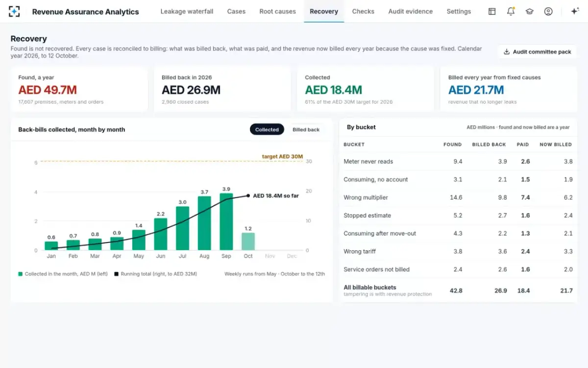Open the Wrong tariff row
The height and width of the screenshot is (368, 588).
458,251
